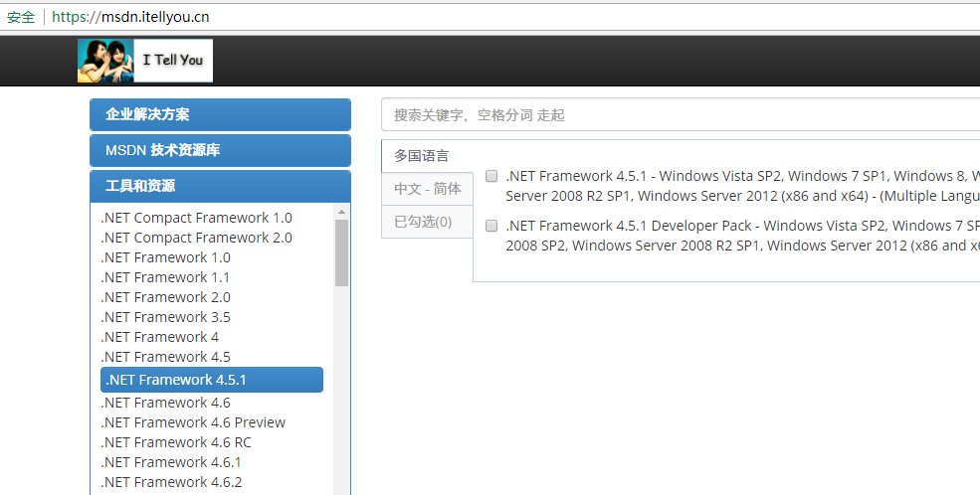
Task: Expand the MSDN 技术资源库 category panel
Action: (220, 150)
